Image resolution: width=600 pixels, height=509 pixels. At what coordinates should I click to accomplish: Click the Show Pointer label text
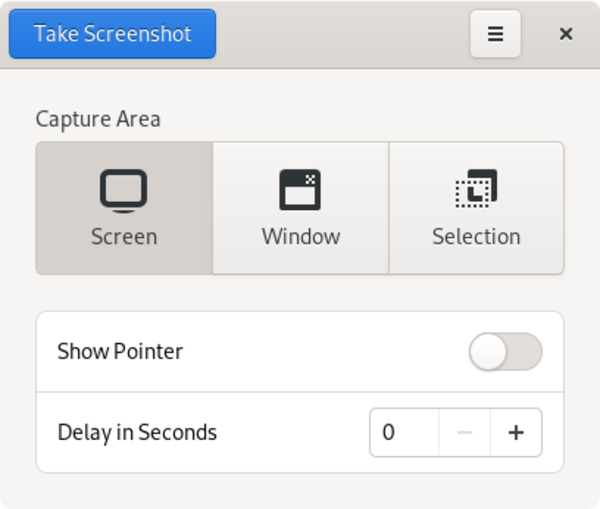[x=120, y=352]
